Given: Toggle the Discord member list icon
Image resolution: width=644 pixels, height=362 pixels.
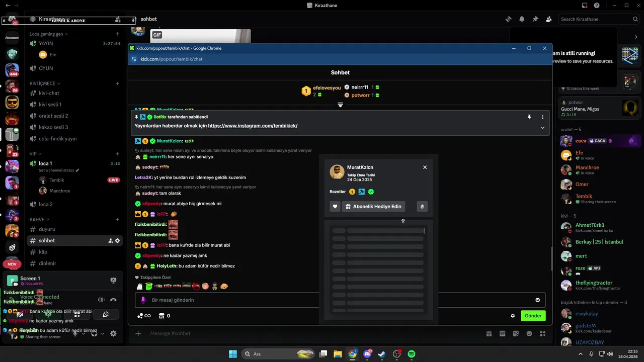Looking at the screenshot, I should (x=549, y=19).
